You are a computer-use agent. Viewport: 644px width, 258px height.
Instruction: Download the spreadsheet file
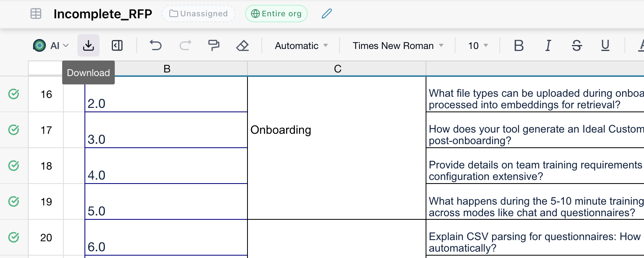[88, 45]
